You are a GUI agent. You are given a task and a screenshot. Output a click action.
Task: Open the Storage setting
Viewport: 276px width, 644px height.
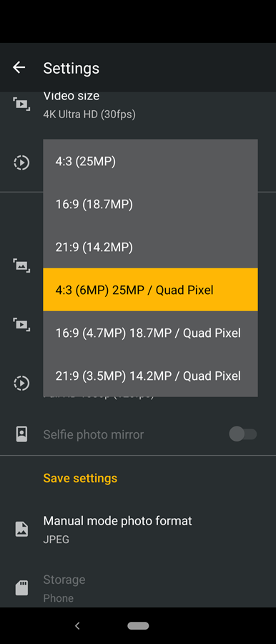pos(138,588)
